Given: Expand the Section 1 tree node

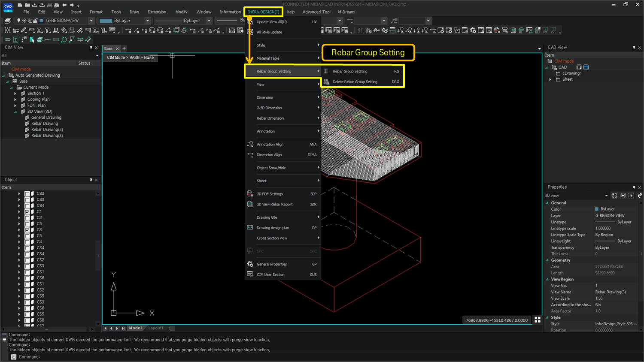Looking at the screenshot, I should point(16,93).
